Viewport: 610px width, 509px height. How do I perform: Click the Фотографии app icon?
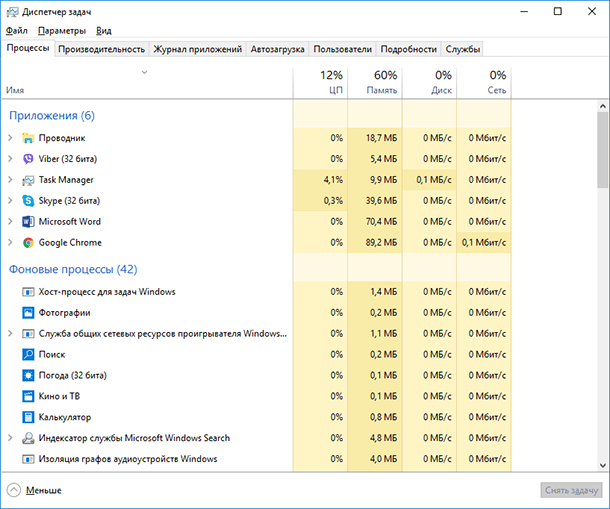tap(28, 313)
